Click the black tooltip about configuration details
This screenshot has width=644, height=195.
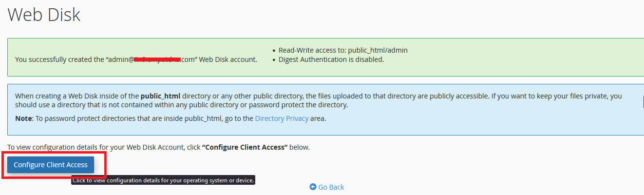[x=163, y=180]
